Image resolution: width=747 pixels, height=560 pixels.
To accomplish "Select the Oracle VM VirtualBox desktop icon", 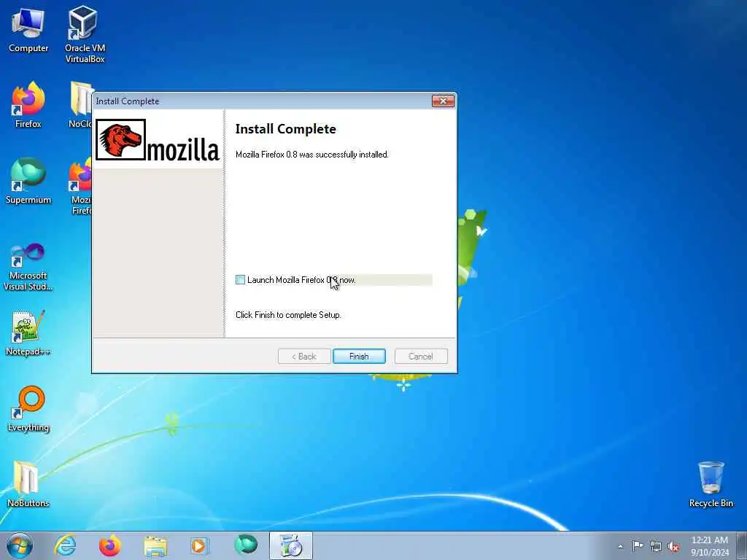I will pos(85,34).
